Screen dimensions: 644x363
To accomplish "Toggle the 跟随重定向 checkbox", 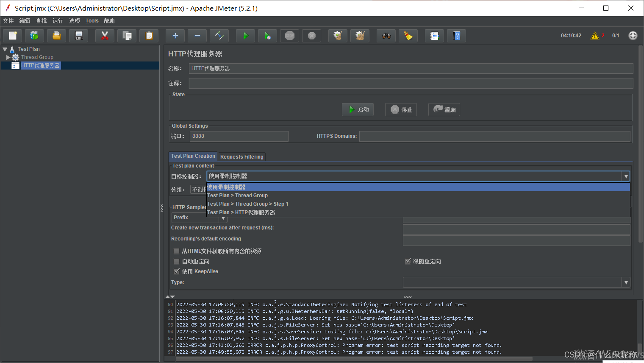I will point(408,261).
